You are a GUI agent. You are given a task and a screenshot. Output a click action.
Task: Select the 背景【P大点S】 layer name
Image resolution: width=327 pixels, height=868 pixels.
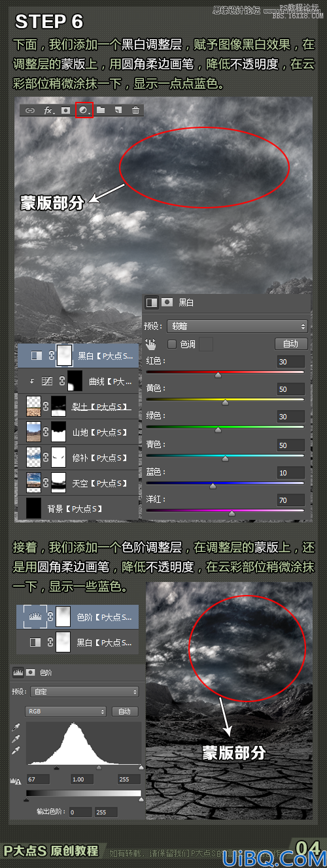pyautogui.click(x=75, y=509)
